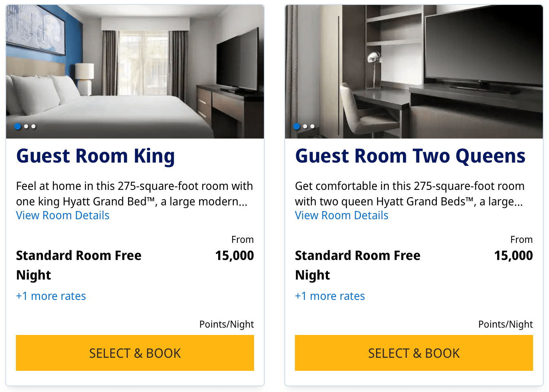This screenshot has height=392, width=549.
Task: Select first carousel dot on Guest Room King photo
Action: (18, 126)
